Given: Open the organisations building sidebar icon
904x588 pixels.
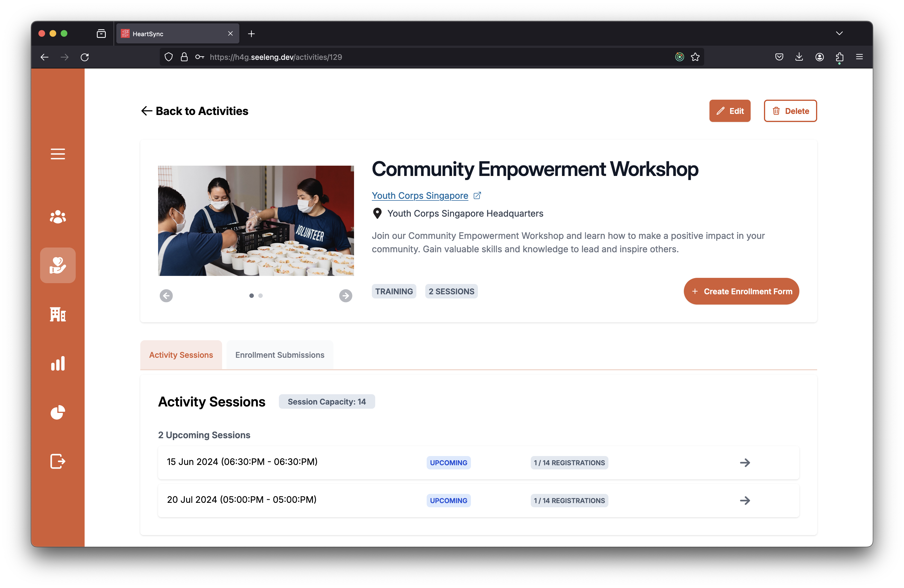Looking at the screenshot, I should point(58,315).
